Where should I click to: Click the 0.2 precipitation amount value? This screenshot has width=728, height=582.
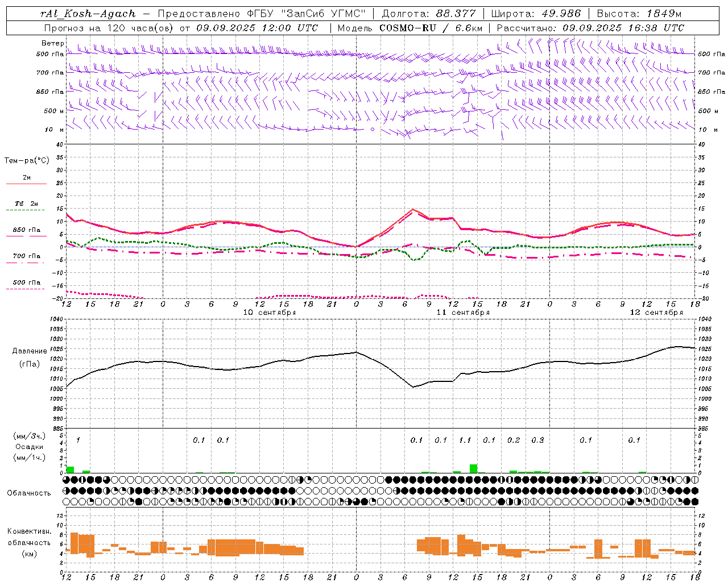coord(514,440)
